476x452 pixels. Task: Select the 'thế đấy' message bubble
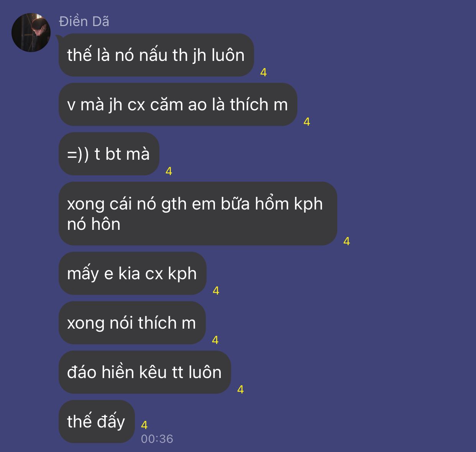pyautogui.click(x=97, y=421)
